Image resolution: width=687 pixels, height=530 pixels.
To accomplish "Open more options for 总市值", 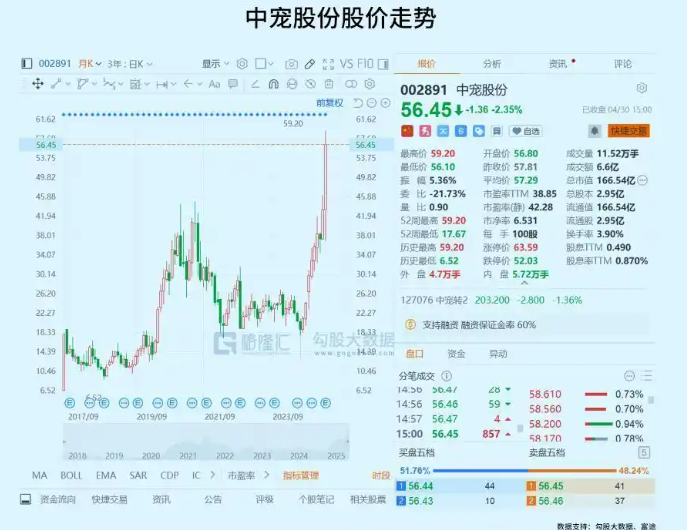I will click(x=642, y=180).
